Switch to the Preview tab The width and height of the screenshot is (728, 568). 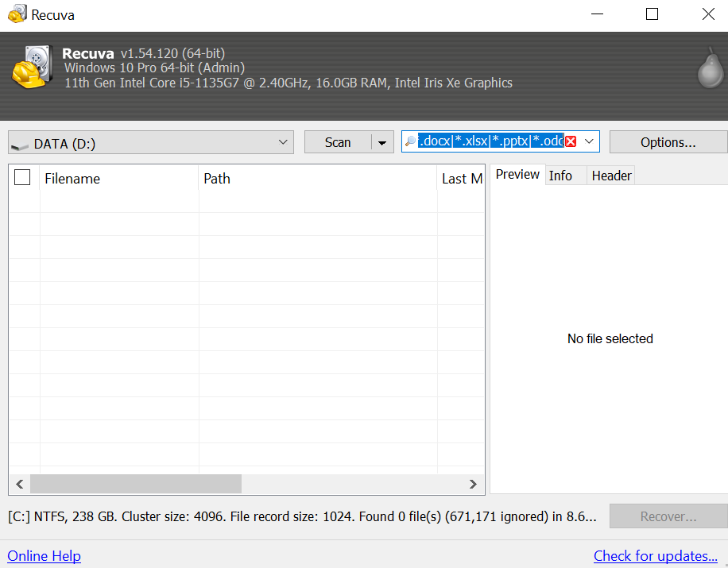click(x=517, y=175)
